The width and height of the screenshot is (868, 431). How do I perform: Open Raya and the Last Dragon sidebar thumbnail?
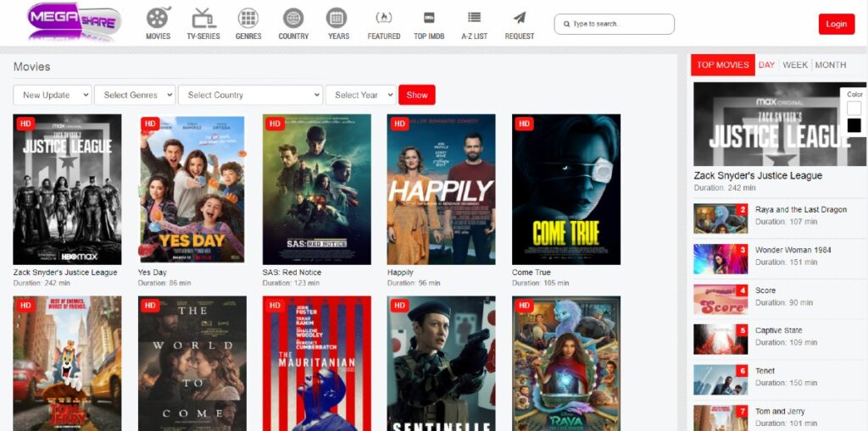(x=721, y=218)
